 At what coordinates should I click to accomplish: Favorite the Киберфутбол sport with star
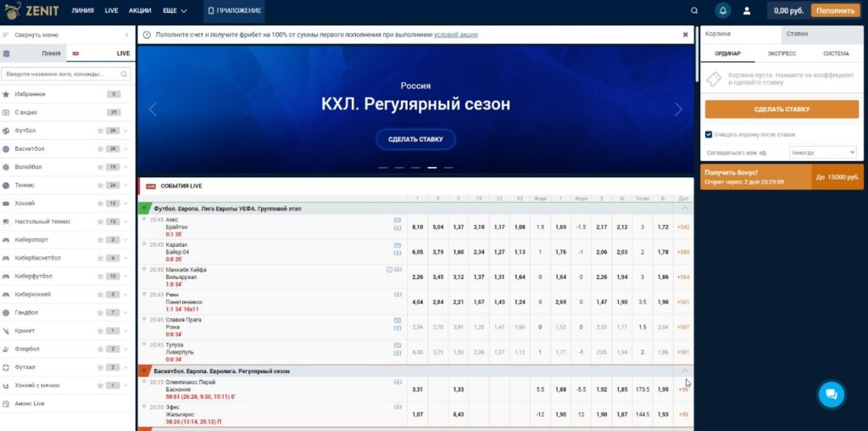tap(100, 277)
